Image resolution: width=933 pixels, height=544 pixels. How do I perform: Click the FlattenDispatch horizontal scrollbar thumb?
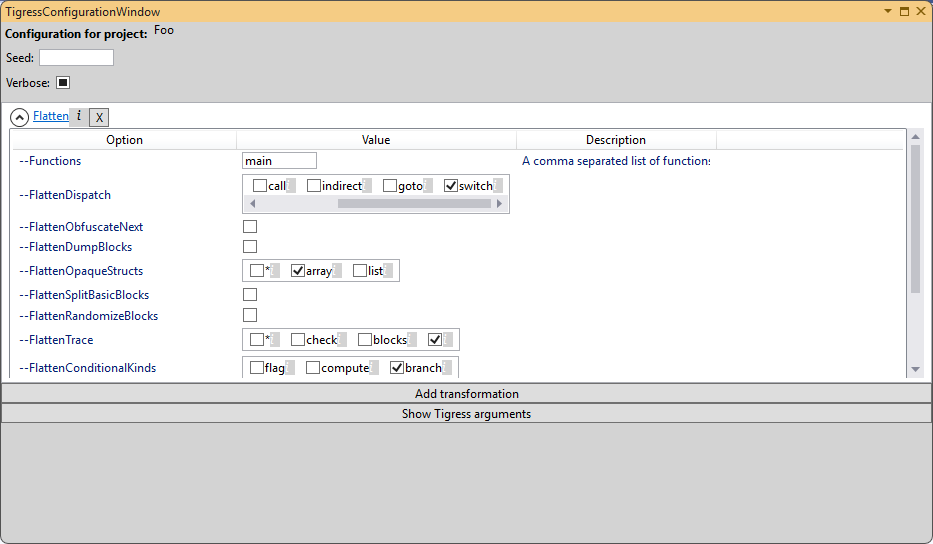414,203
